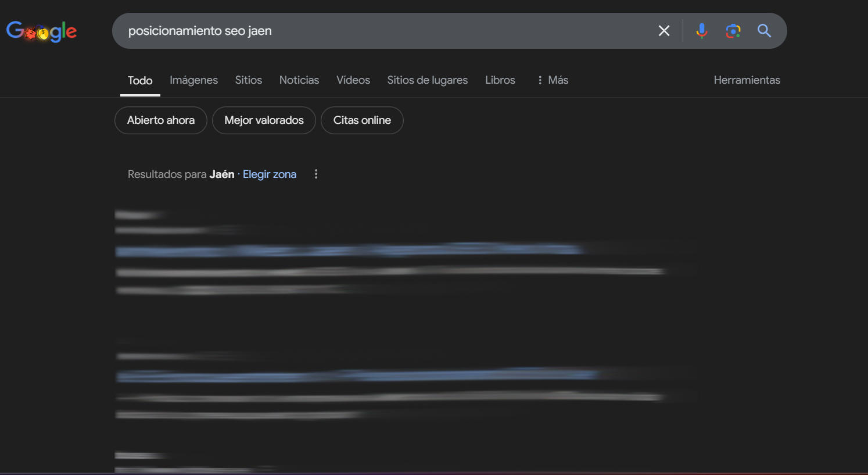Viewport: 868px width, 475px height.
Task: Click the Google doodle logo
Action: pos(41,31)
